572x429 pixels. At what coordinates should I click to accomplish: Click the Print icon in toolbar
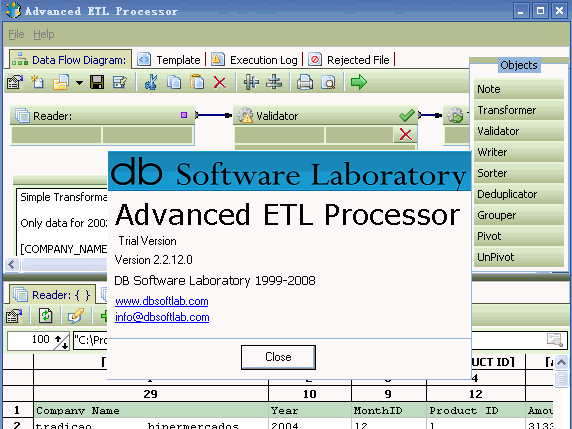pyautogui.click(x=305, y=82)
